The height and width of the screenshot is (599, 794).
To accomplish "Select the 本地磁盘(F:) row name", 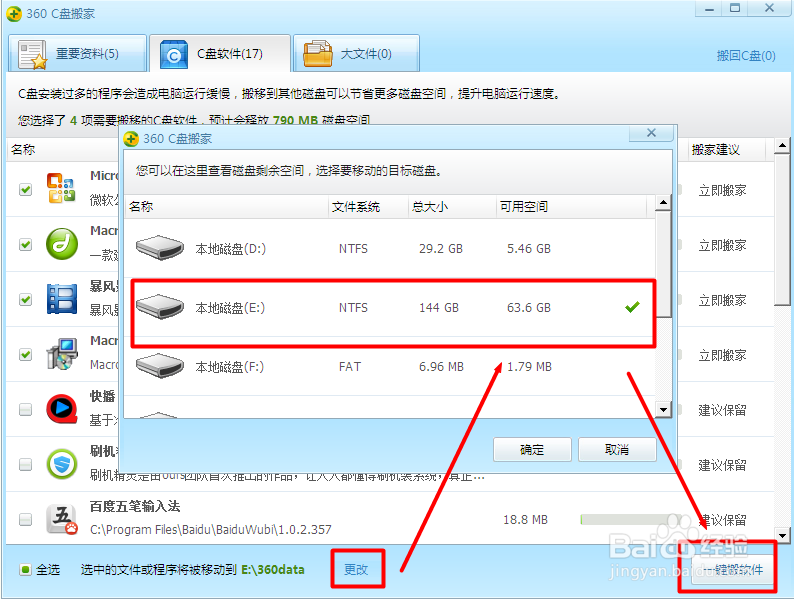I will [230, 367].
